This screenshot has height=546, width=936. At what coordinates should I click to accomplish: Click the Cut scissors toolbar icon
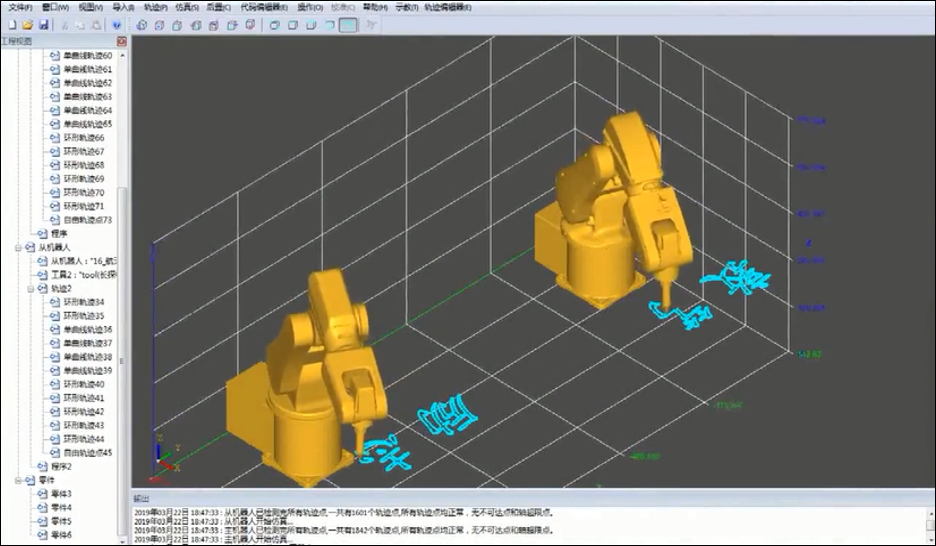pyautogui.click(x=64, y=24)
